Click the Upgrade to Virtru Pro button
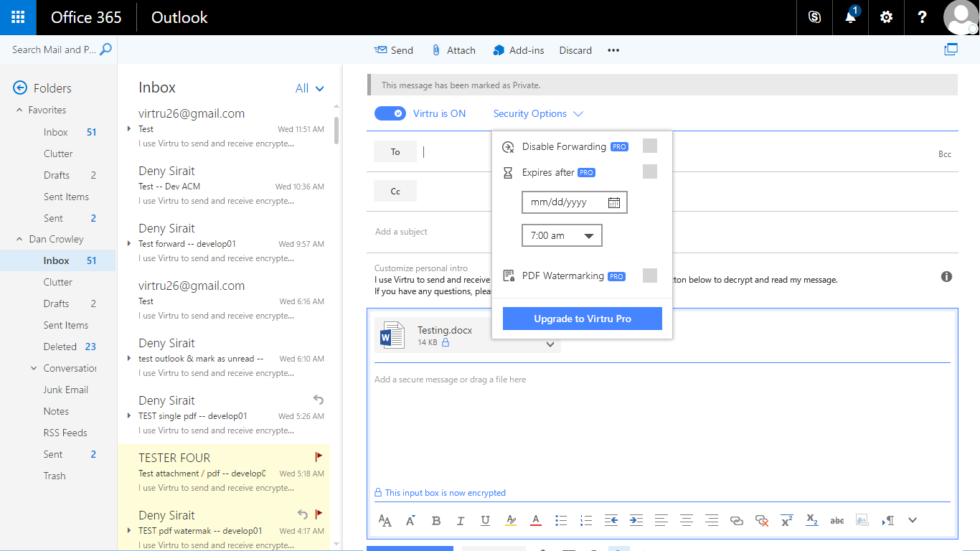980x551 pixels. click(x=583, y=319)
